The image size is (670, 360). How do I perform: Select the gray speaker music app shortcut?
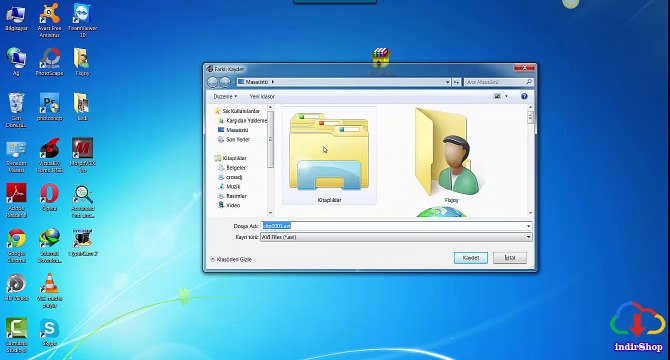point(16,287)
